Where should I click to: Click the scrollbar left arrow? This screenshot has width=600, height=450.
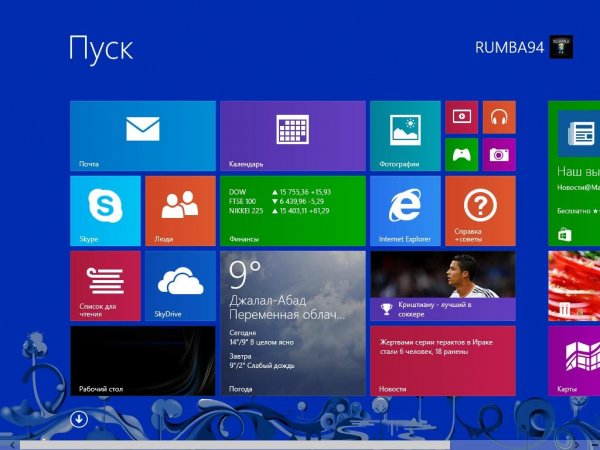point(12,445)
